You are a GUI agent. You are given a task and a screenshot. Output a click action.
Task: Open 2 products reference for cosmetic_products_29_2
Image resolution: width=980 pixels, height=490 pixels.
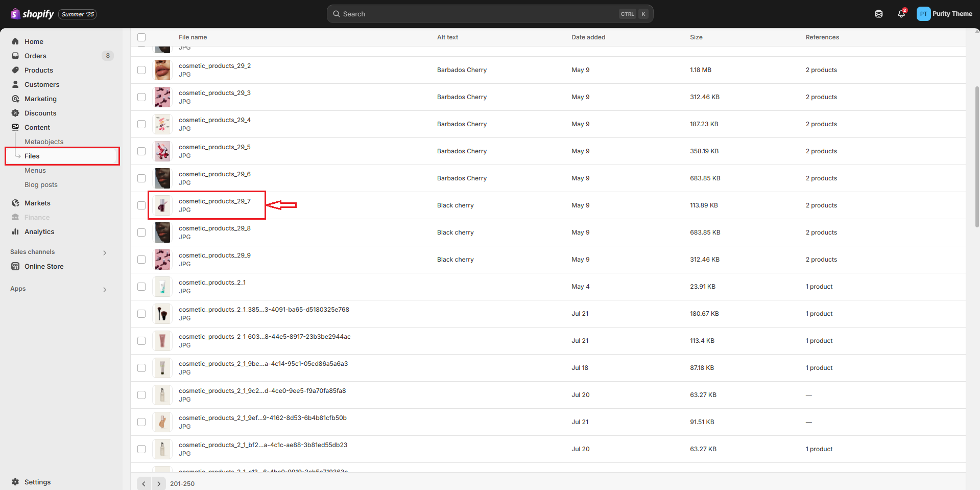click(x=821, y=70)
